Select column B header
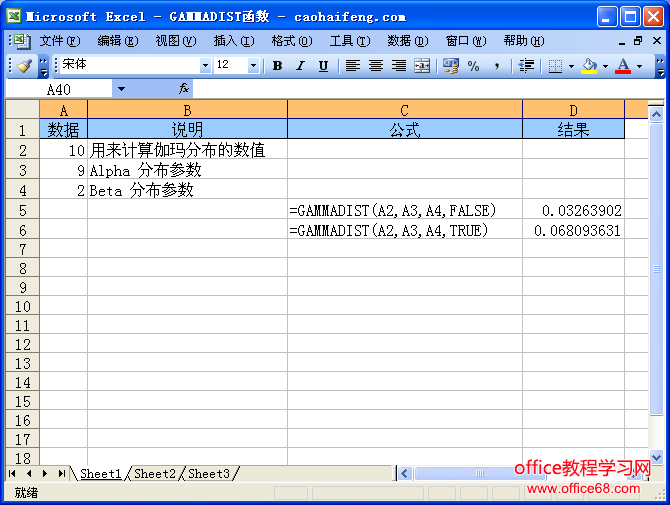This screenshot has height=505, width=670. 188,110
